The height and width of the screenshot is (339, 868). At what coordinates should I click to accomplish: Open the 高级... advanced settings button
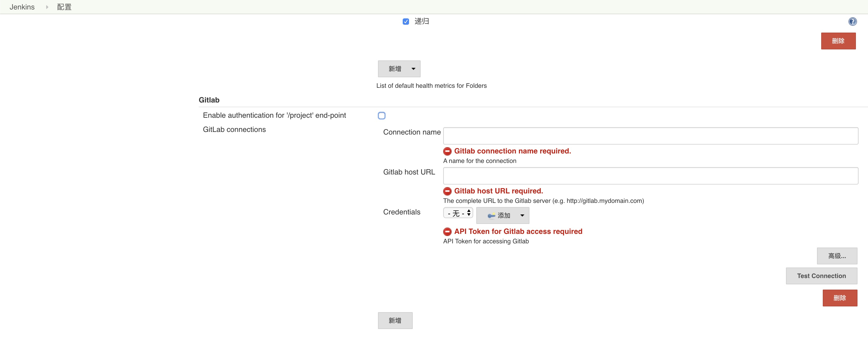[837, 256]
